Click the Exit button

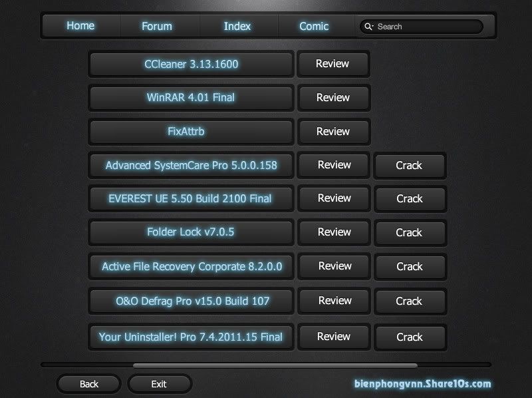[x=160, y=384]
